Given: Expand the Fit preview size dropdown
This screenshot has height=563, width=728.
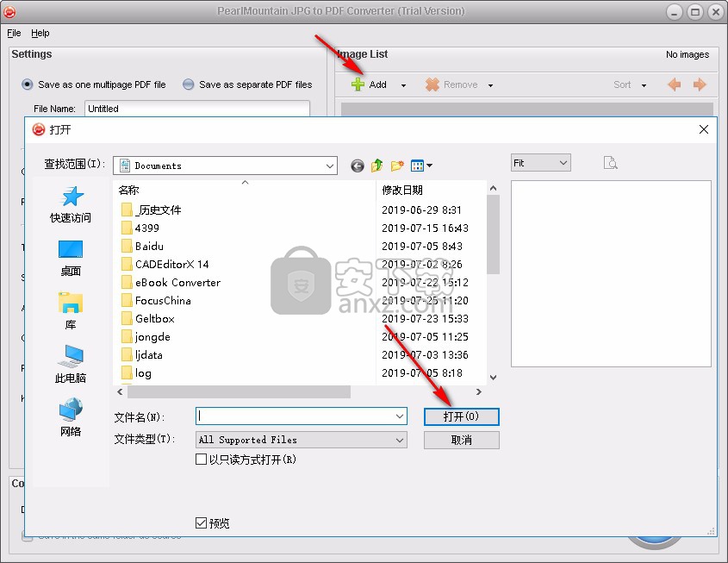Looking at the screenshot, I should coord(563,163).
